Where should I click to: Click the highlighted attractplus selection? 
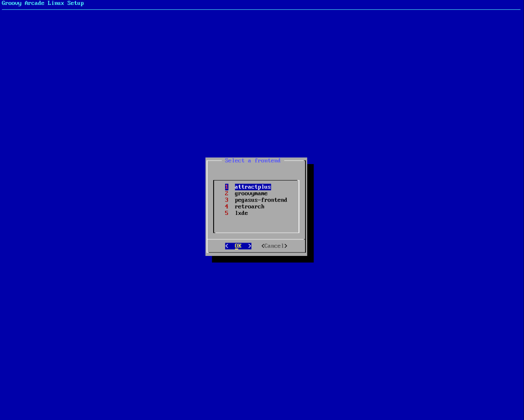(253, 187)
